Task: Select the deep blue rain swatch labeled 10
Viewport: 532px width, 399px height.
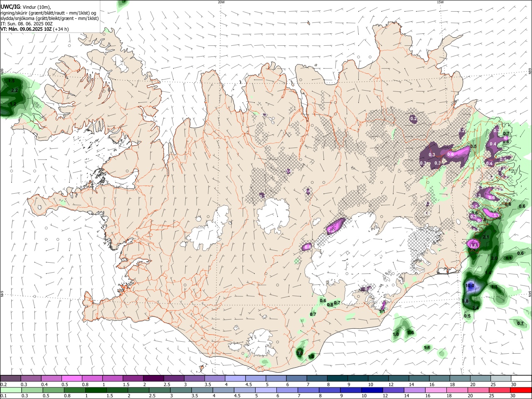Action: [372, 390]
